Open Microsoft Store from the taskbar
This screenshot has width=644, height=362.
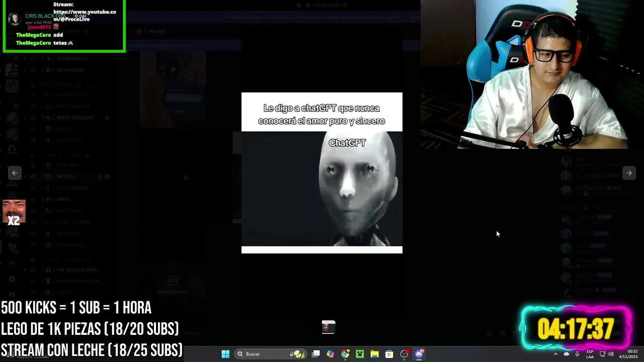tap(389, 354)
